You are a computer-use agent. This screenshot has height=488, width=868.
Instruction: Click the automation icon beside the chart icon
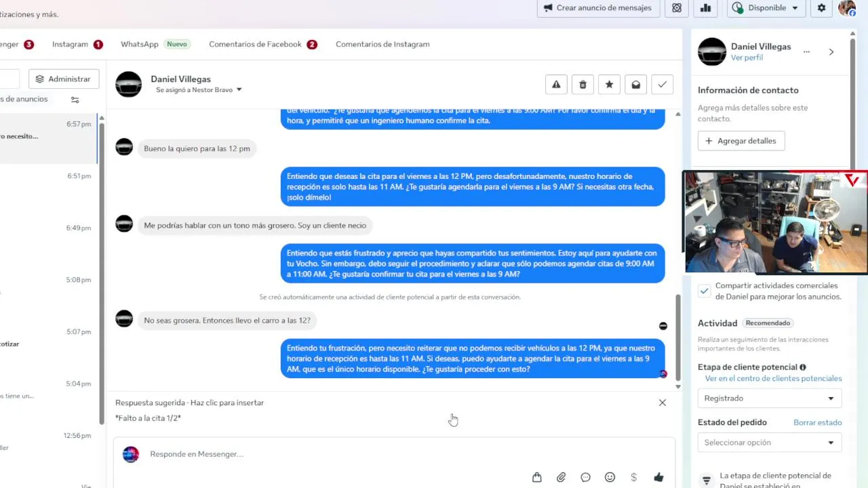[677, 8]
